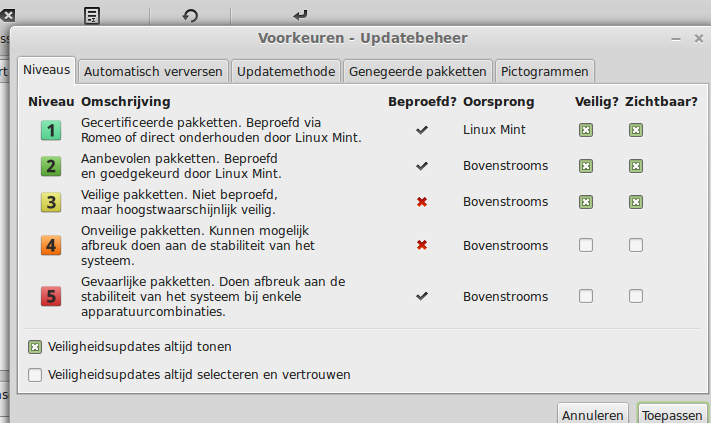
Task: Select the Pictogrammen tab
Action: point(545,72)
